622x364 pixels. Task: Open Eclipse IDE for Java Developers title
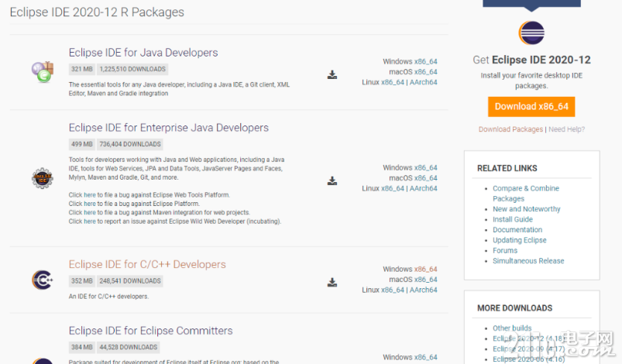point(143,53)
